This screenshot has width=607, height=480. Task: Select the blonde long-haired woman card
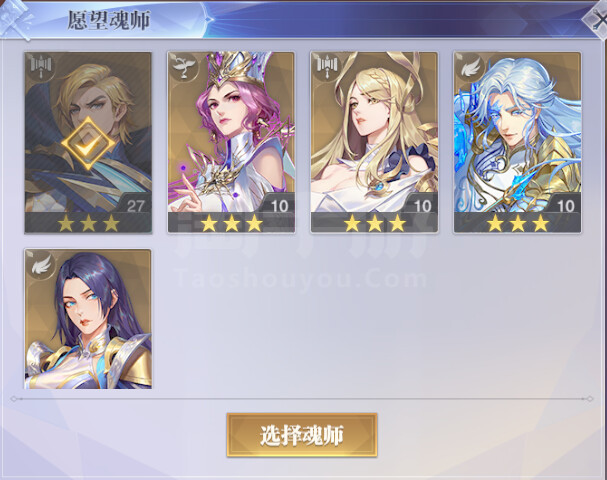[x=374, y=142]
